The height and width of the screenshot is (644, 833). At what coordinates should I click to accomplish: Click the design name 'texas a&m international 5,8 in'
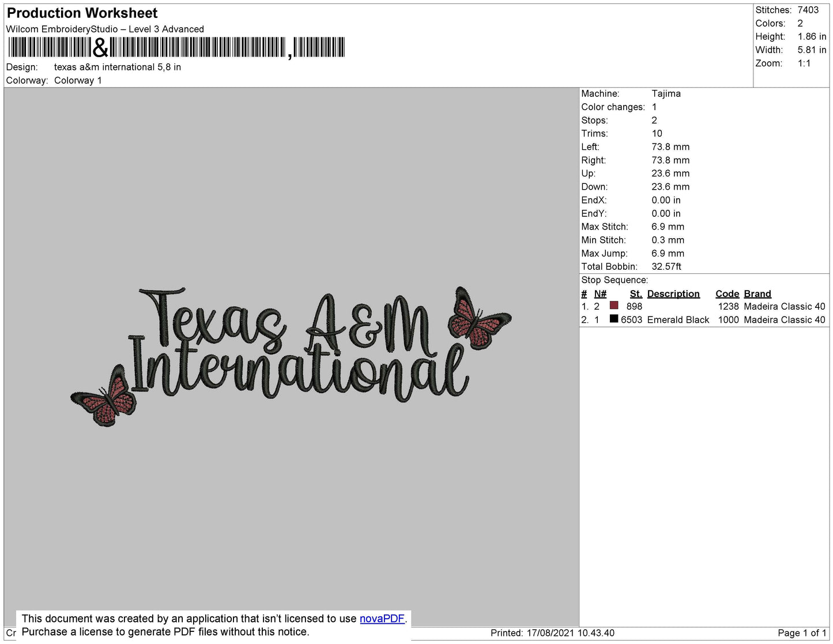tap(118, 67)
